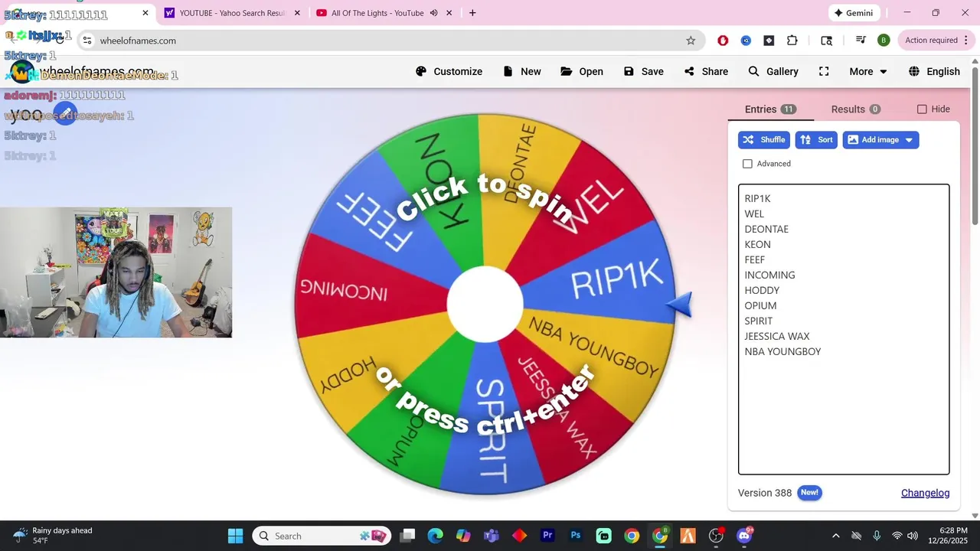The width and height of the screenshot is (980, 551).
Task: Click the page vertical scrollbar
Action: pyautogui.click(x=975, y=145)
